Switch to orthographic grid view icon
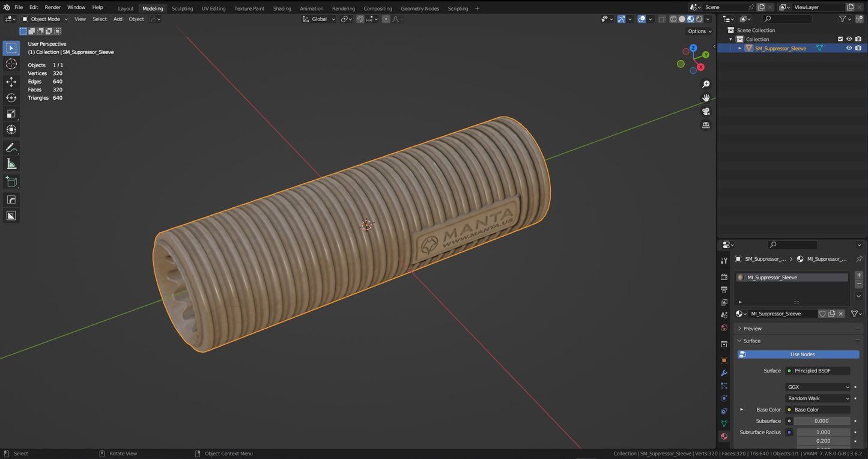Screen dimensions: 868x459 706,126
